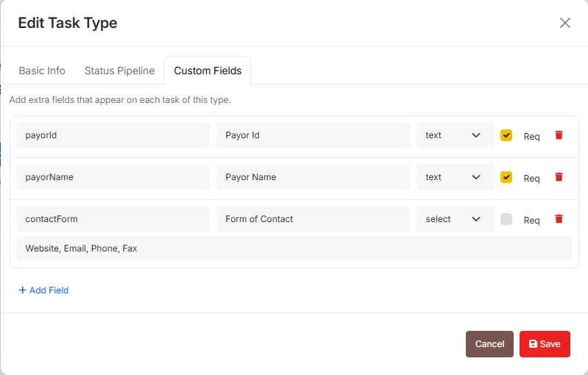Save the task type changes

545,344
